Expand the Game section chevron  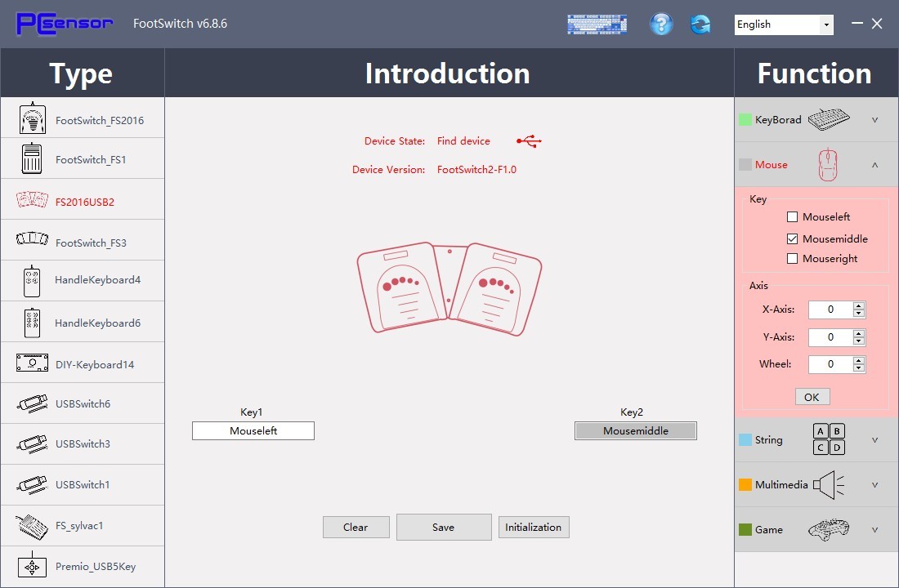[x=875, y=530]
